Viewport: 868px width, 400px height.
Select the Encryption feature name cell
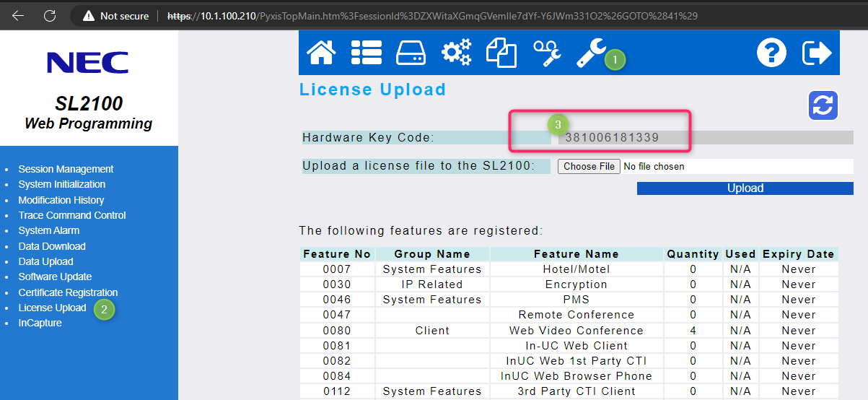point(576,284)
